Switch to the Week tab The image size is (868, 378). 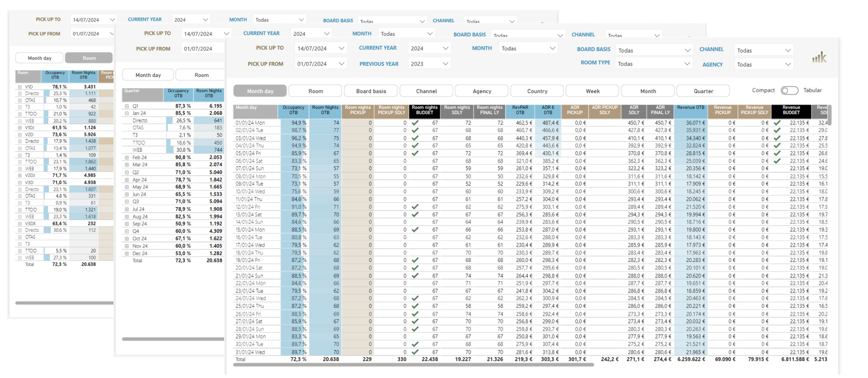click(592, 91)
